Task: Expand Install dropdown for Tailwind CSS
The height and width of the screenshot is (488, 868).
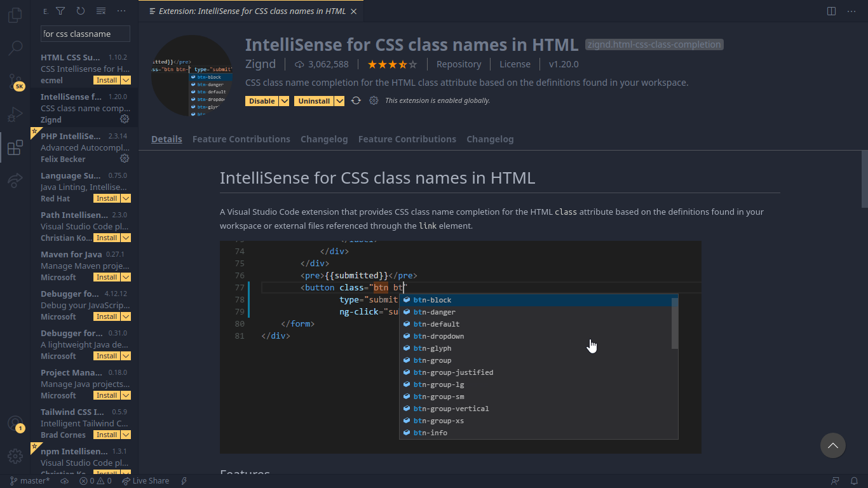Action: (x=126, y=435)
